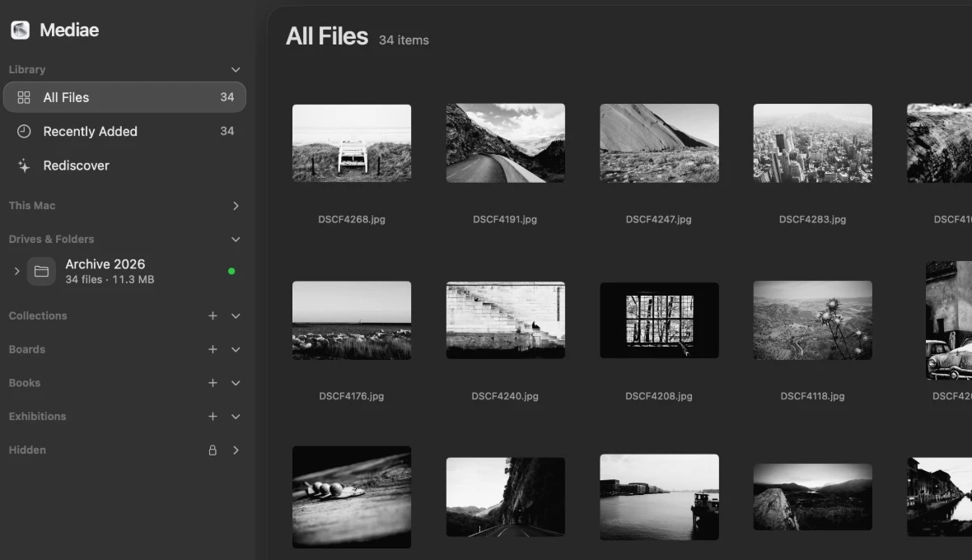Click the DSCF4208.jpg file name
The height and width of the screenshot is (560, 972).
659,396
